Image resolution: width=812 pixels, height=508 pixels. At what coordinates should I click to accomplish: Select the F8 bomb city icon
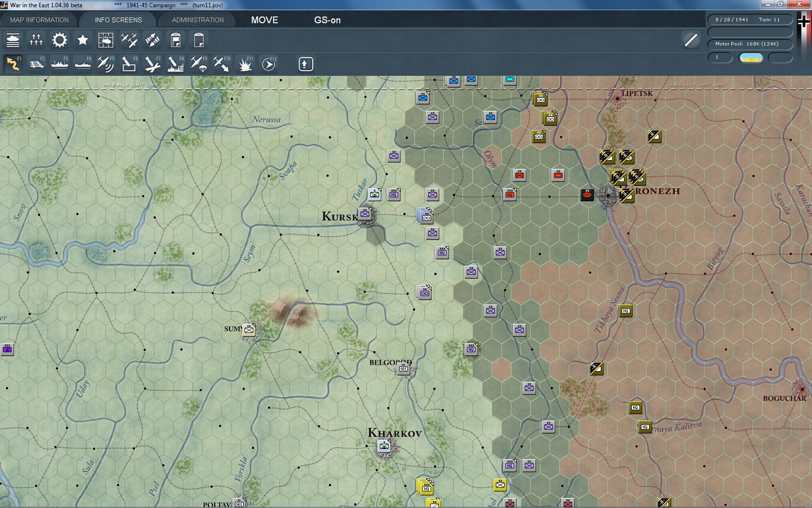pyautogui.click(x=175, y=64)
